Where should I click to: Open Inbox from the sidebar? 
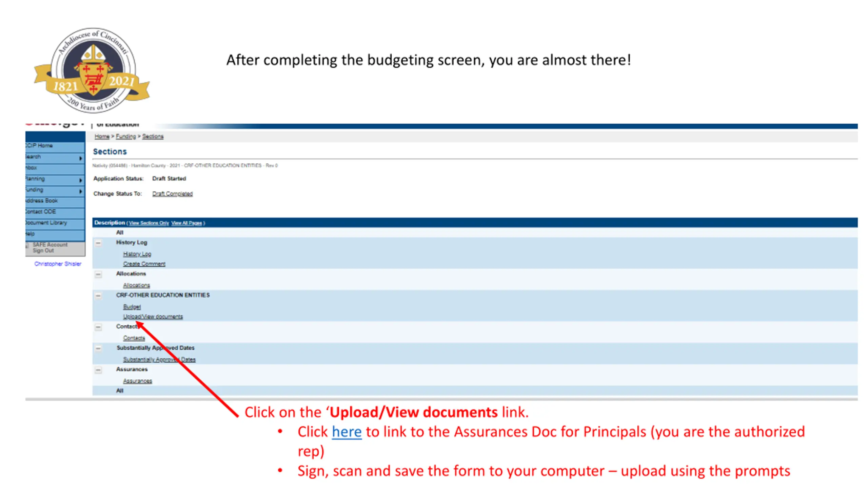[55, 168]
